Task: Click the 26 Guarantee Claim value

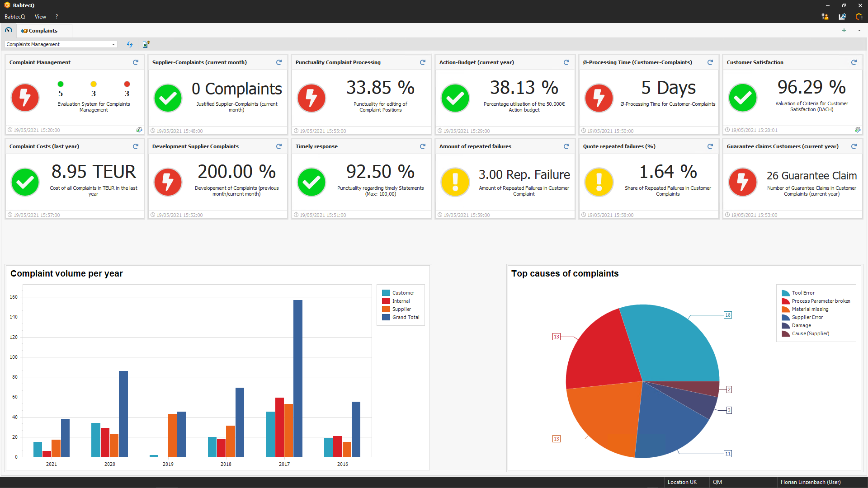Action: 811,175
